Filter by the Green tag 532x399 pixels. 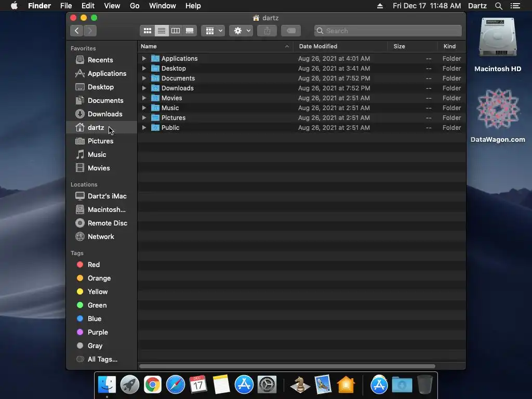[x=101, y=305]
